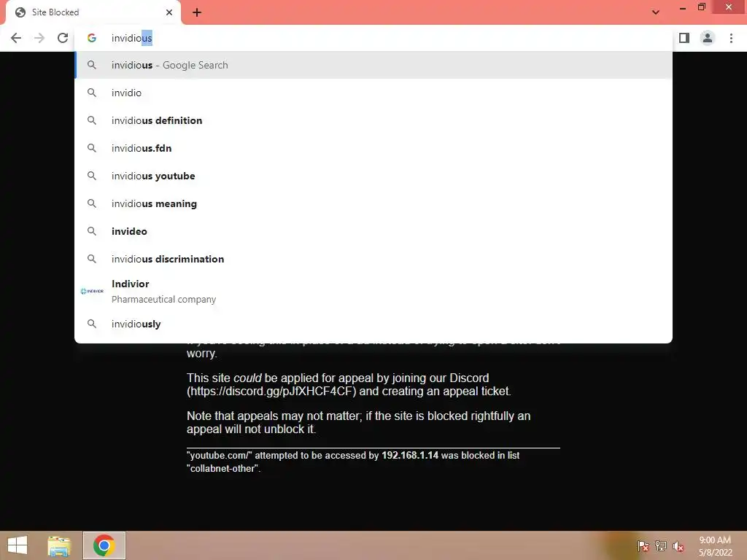Open the Chrome profile avatar
Screen dimensions: 747x560
(x=708, y=38)
